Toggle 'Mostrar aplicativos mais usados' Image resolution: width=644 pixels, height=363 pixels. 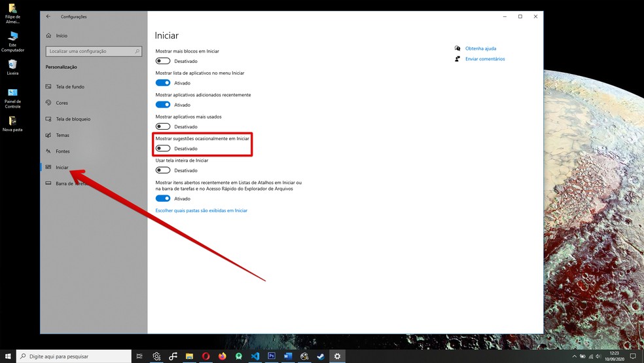pos(163,126)
